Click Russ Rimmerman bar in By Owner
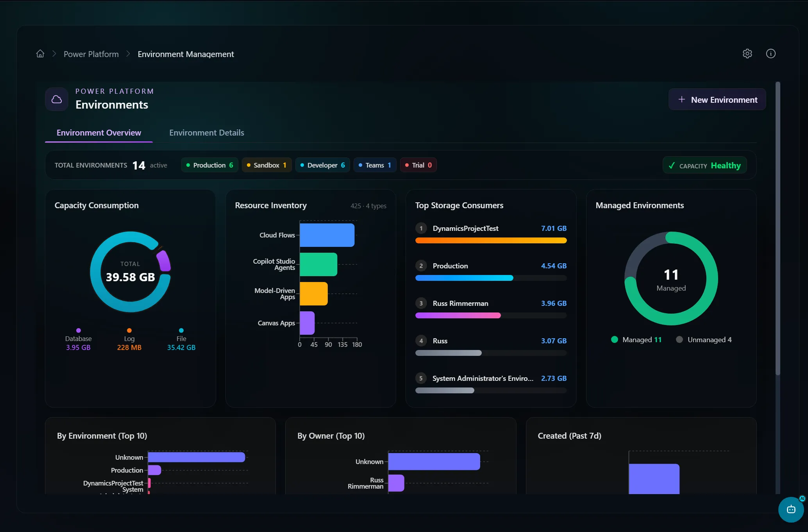This screenshot has width=808, height=532. [x=396, y=483]
